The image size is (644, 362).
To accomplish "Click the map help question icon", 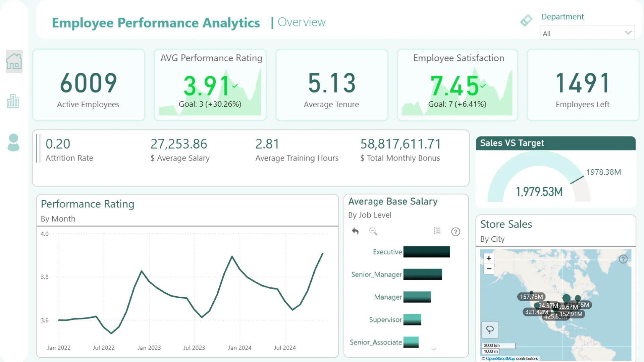I will pos(623,259).
